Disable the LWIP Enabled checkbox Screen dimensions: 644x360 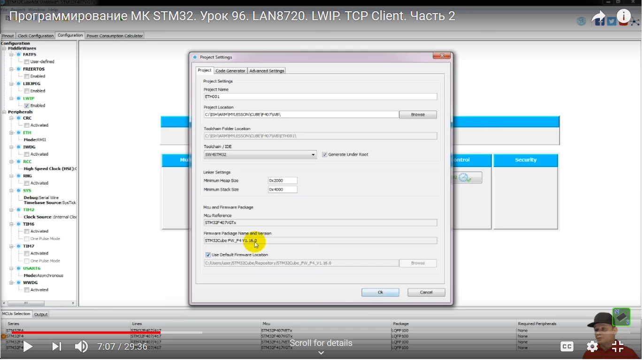point(27,106)
